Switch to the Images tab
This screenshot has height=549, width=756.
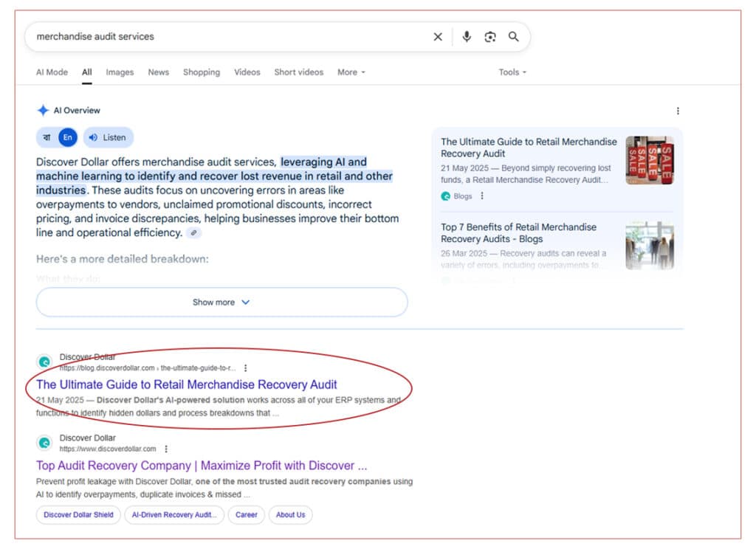(120, 72)
